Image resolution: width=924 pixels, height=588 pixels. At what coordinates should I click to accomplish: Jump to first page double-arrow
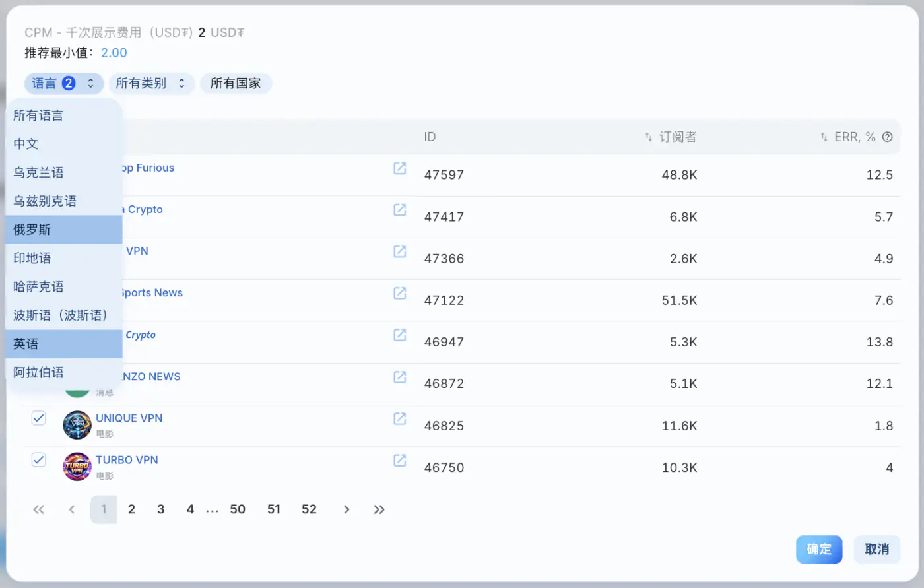pos(39,509)
